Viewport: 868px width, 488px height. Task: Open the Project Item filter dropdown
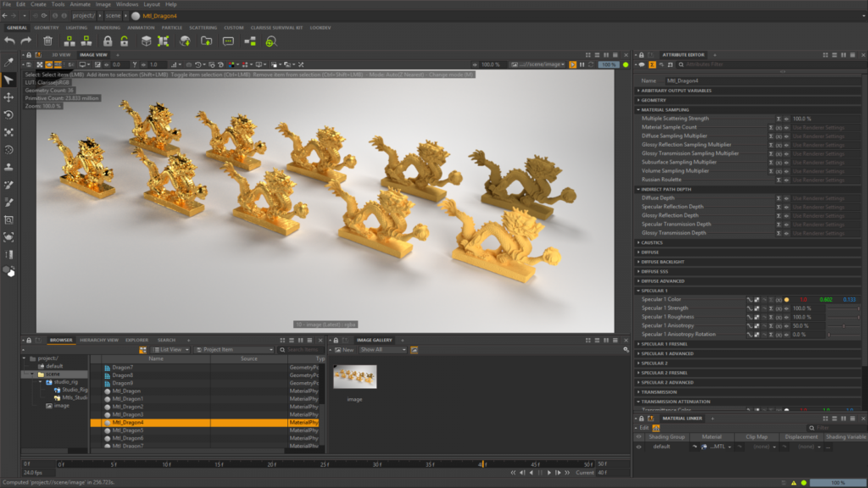tap(235, 350)
